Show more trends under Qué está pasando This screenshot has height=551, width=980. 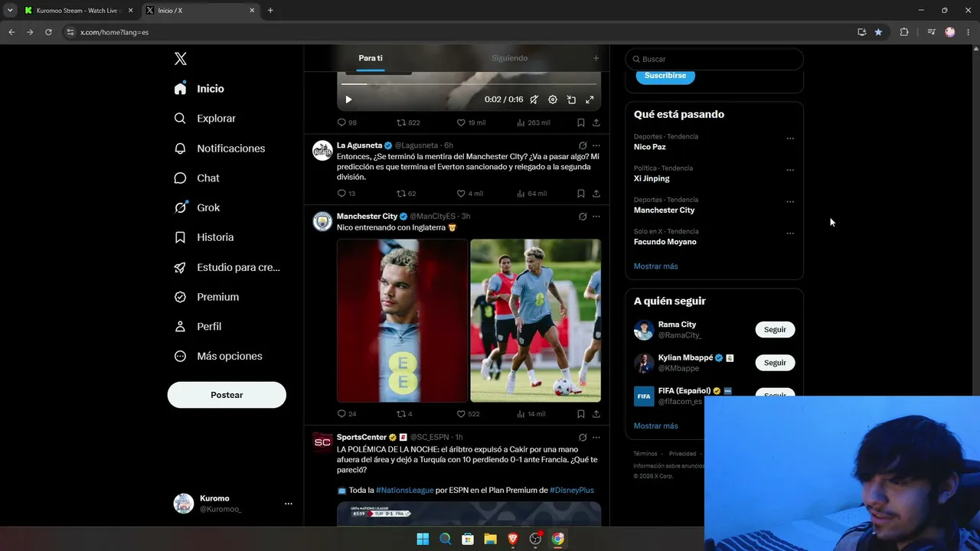(655, 266)
